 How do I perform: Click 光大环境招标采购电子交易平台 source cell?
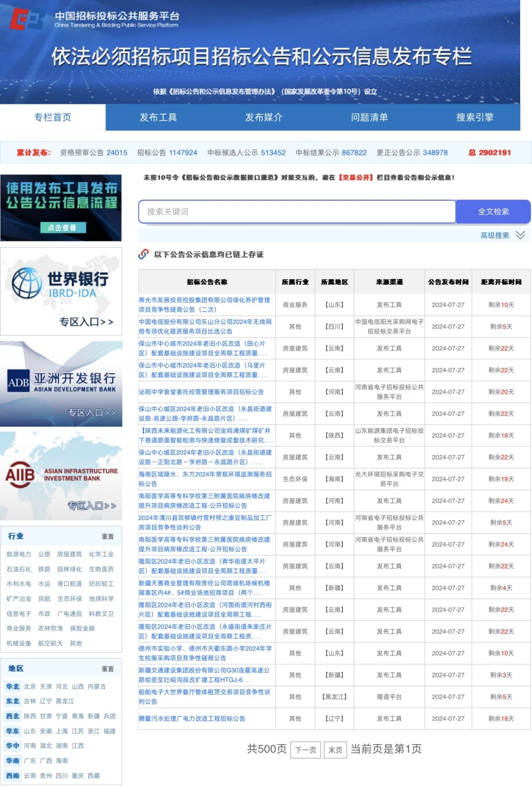point(389,479)
